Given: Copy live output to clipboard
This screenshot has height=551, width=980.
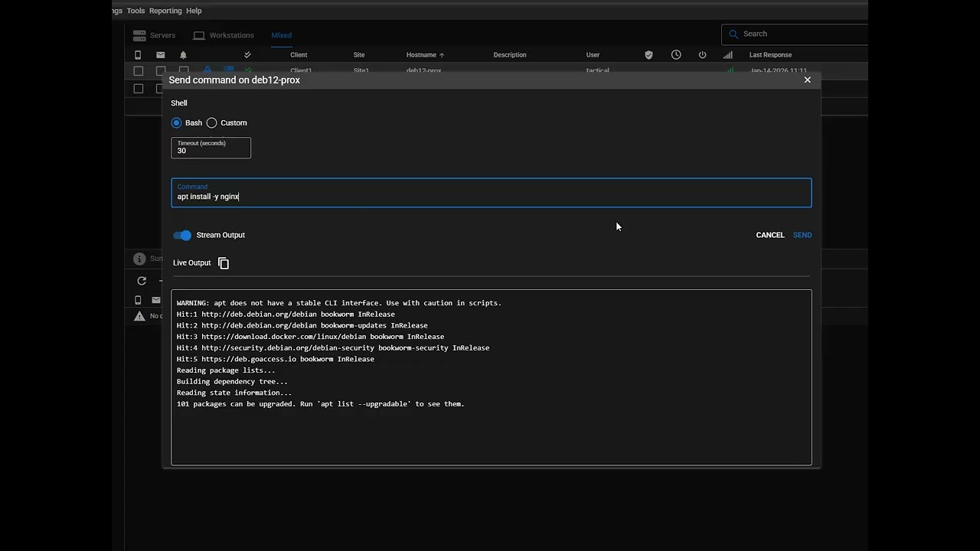Looking at the screenshot, I should click(x=224, y=263).
